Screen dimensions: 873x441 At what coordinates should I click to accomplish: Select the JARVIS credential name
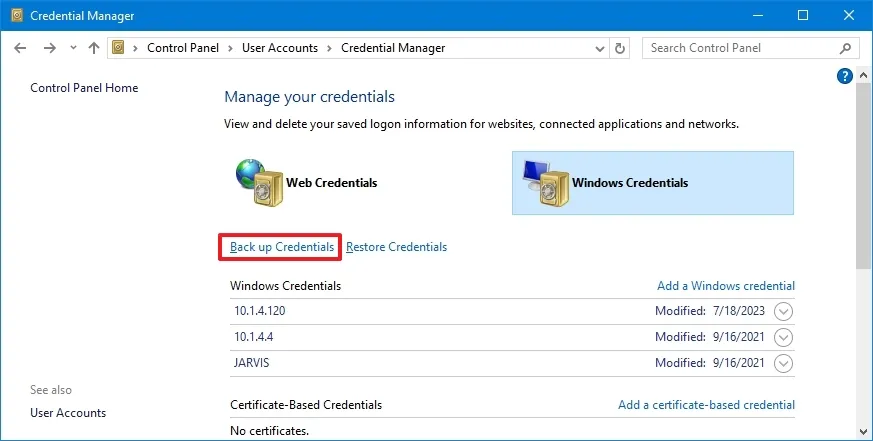[252, 362]
